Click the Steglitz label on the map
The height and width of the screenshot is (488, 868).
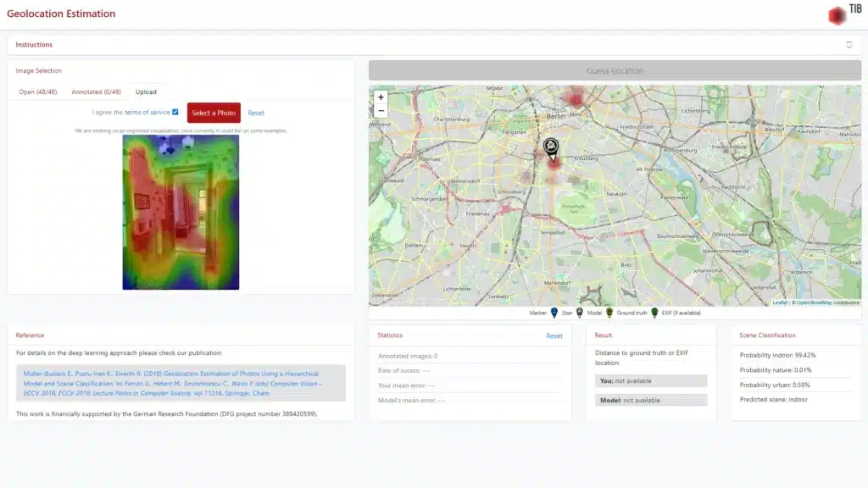[x=468, y=246]
